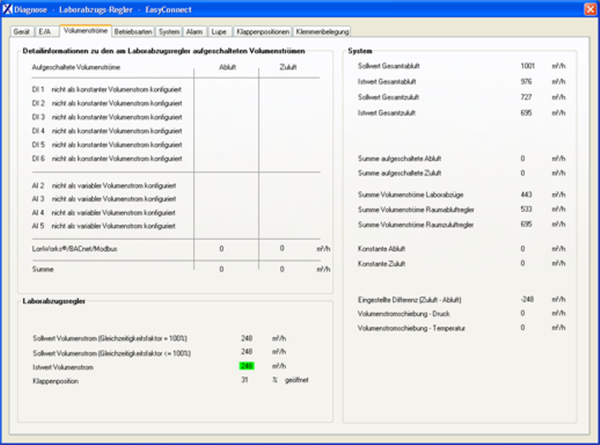
Task: Open the System tab
Action: (x=170, y=32)
